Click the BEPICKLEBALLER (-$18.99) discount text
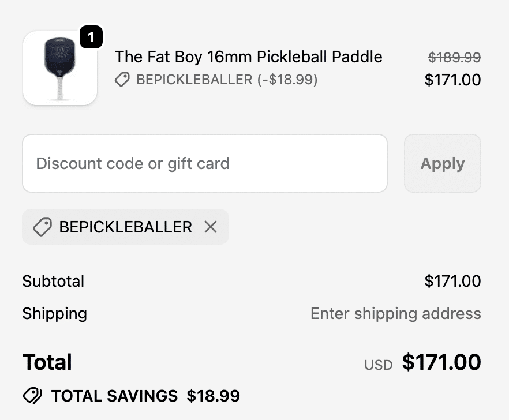The width and height of the screenshot is (509, 420). (x=227, y=80)
